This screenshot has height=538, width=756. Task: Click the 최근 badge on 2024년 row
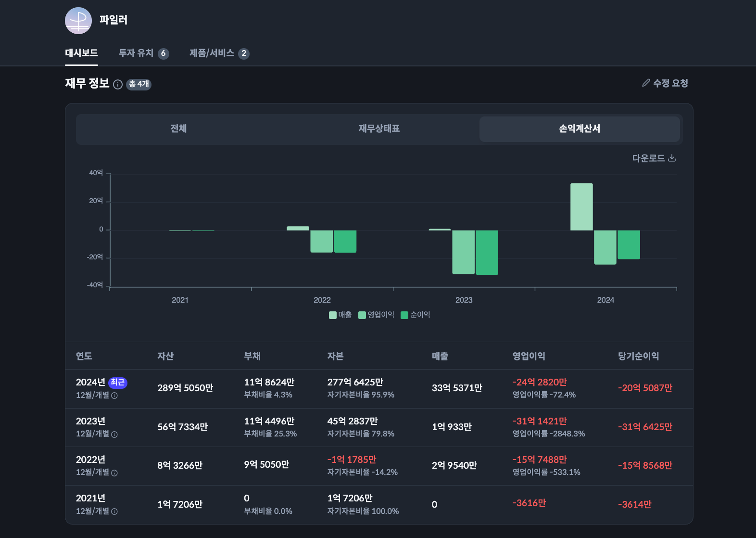[118, 383]
